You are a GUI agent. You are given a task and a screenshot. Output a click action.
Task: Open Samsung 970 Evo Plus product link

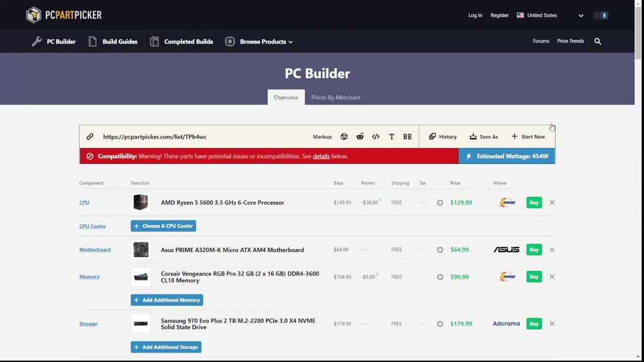pyautogui.click(x=238, y=324)
